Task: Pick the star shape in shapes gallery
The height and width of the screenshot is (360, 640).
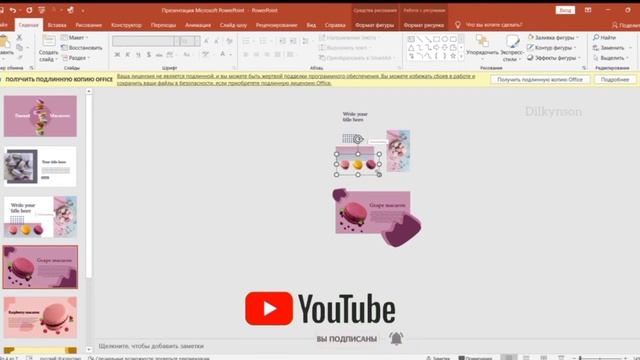Action: (x=453, y=56)
